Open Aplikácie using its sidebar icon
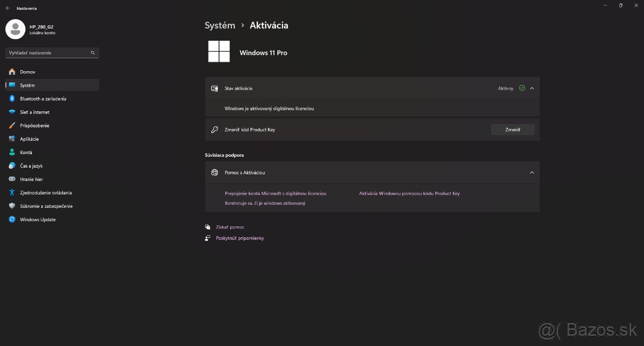644x346 pixels. pyautogui.click(x=12, y=139)
